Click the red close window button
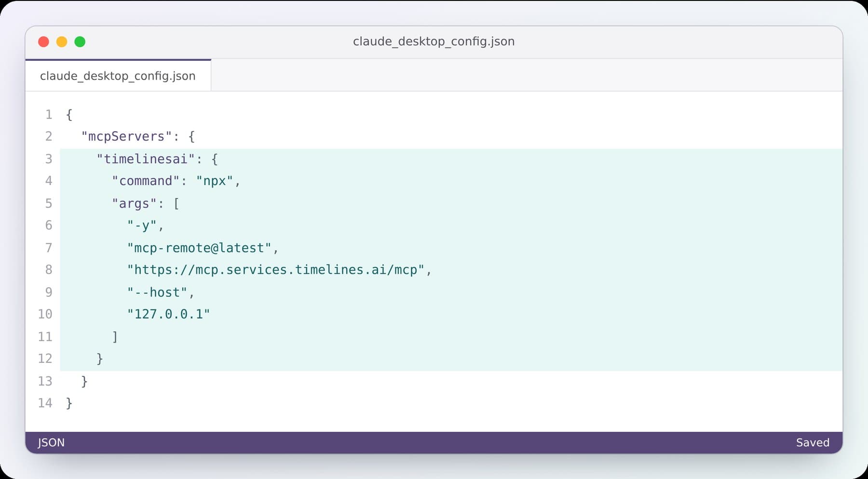 pyautogui.click(x=43, y=42)
